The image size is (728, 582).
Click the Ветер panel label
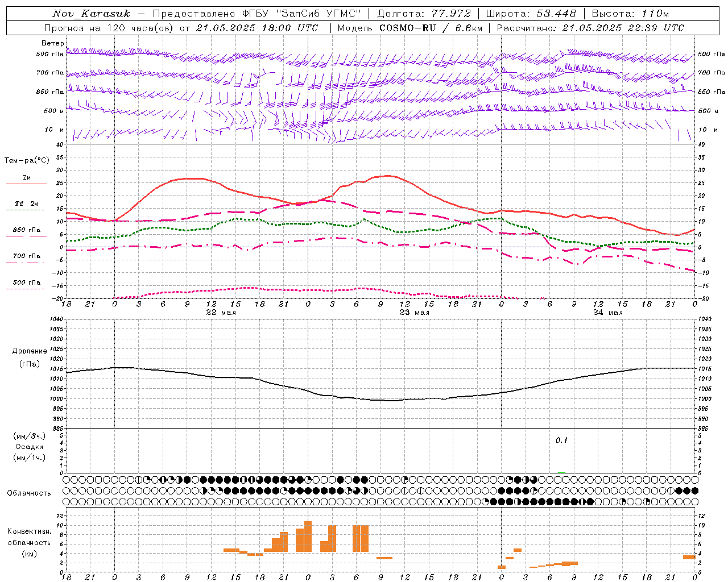tap(52, 43)
